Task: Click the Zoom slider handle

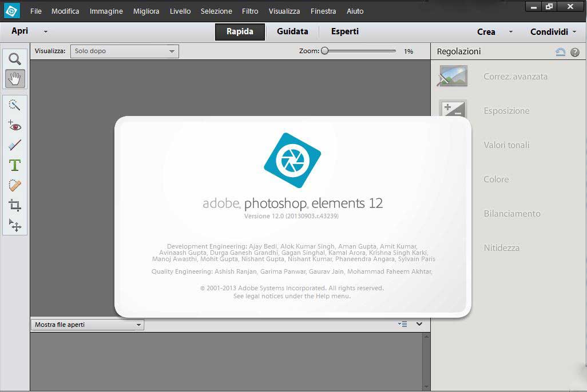Action: [324, 51]
